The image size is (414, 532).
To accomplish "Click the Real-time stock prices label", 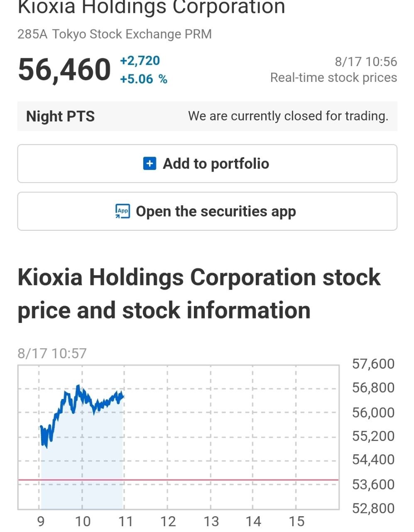I will 333,78.
